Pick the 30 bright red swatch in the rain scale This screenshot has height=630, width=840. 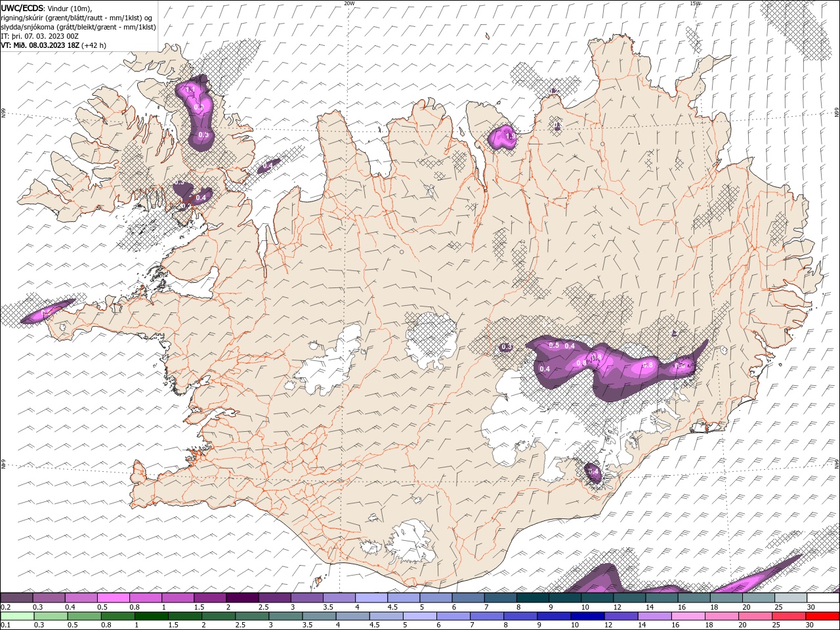pos(822,616)
